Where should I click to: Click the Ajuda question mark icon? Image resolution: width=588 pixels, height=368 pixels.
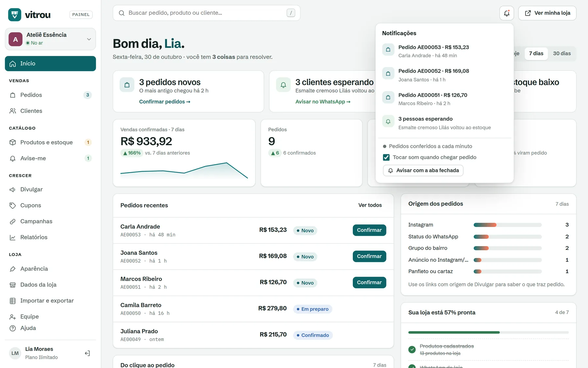coord(13,328)
